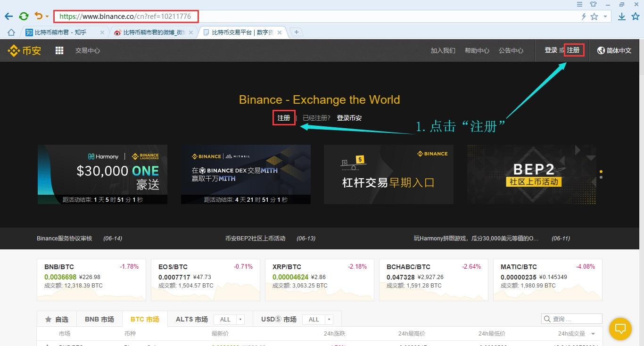The width and height of the screenshot is (644, 346).
Task: Click the skin t-shirt icon
Action: 594,4
